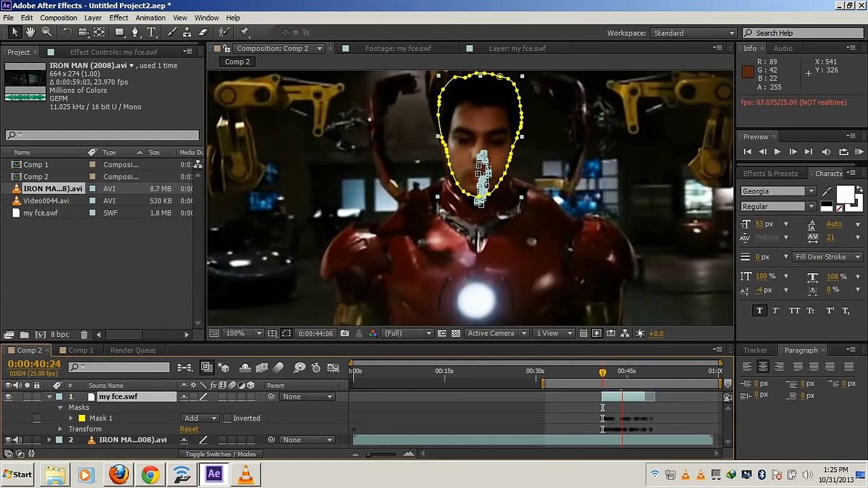This screenshot has height=488, width=868.
Task: Click the yellow Mask 1 color swatch
Action: pos(81,418)
